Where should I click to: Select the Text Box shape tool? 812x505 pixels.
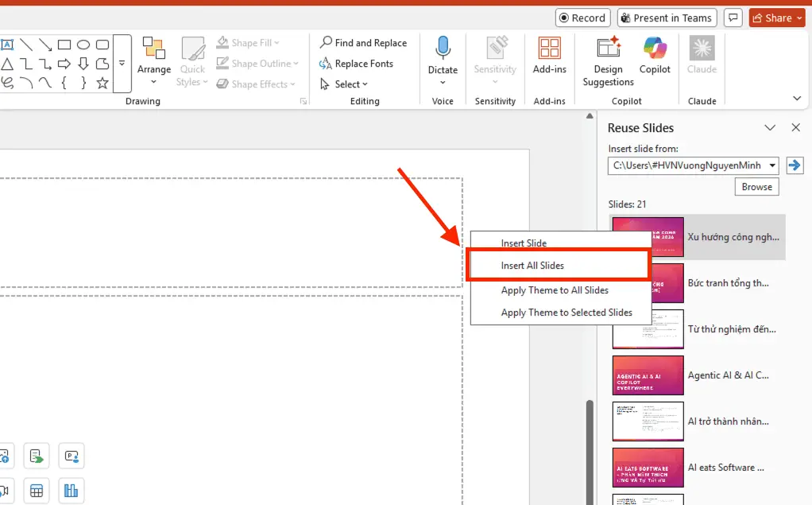6,45
